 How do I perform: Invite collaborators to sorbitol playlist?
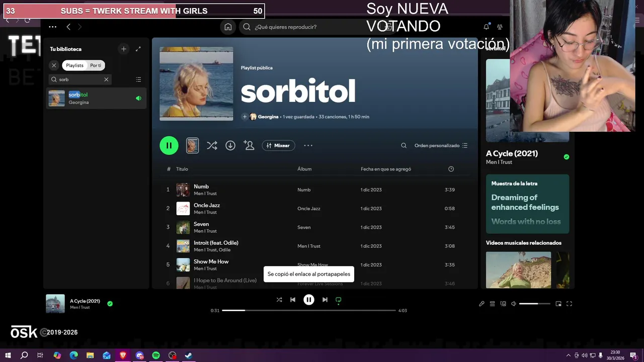coord(249,145)
